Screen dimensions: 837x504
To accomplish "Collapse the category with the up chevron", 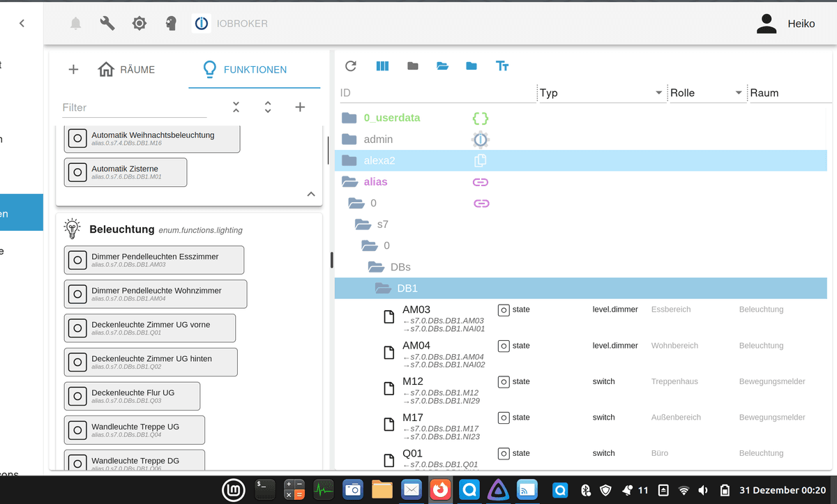I will 311,194.
